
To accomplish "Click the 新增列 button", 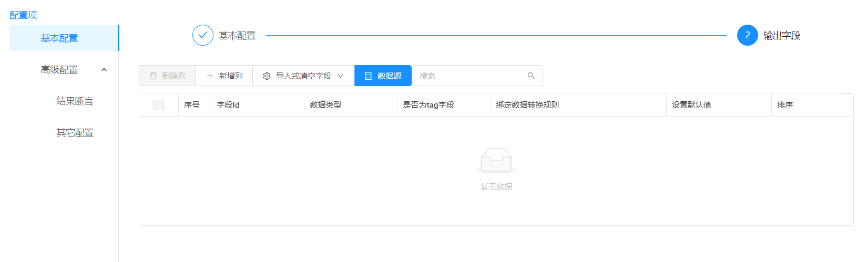I will [224, 76].
